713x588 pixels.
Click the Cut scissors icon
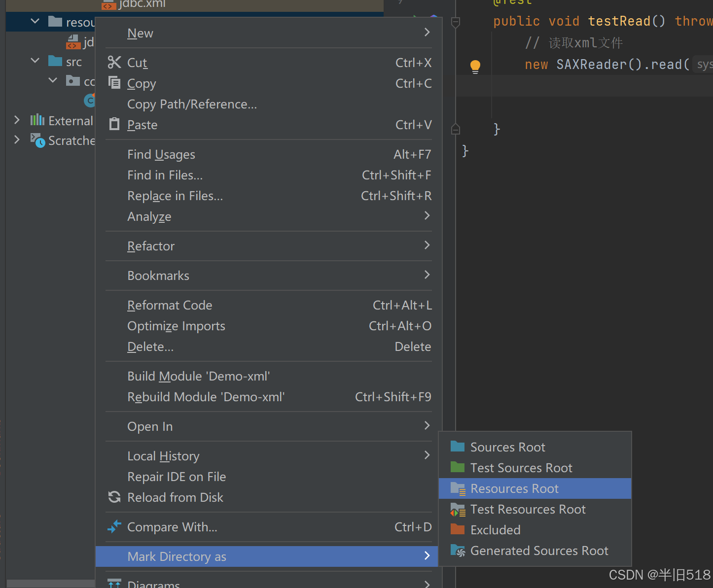[114, 62]
